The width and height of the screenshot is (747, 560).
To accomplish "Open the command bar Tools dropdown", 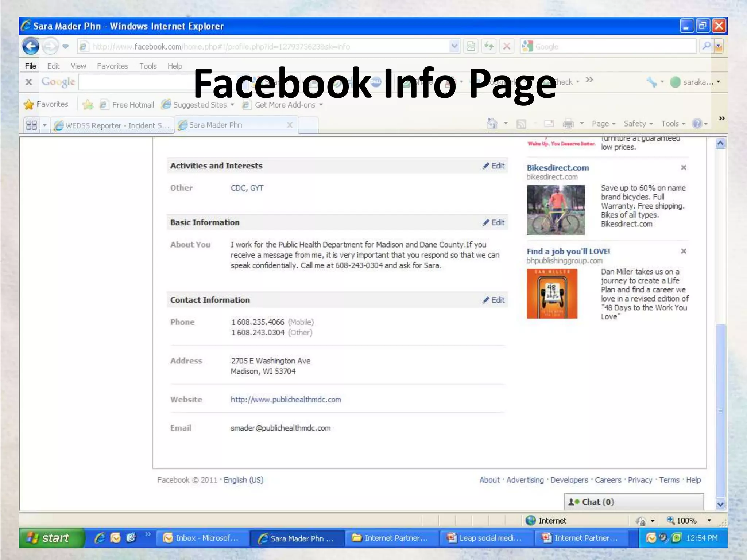I will coord(673,124).
